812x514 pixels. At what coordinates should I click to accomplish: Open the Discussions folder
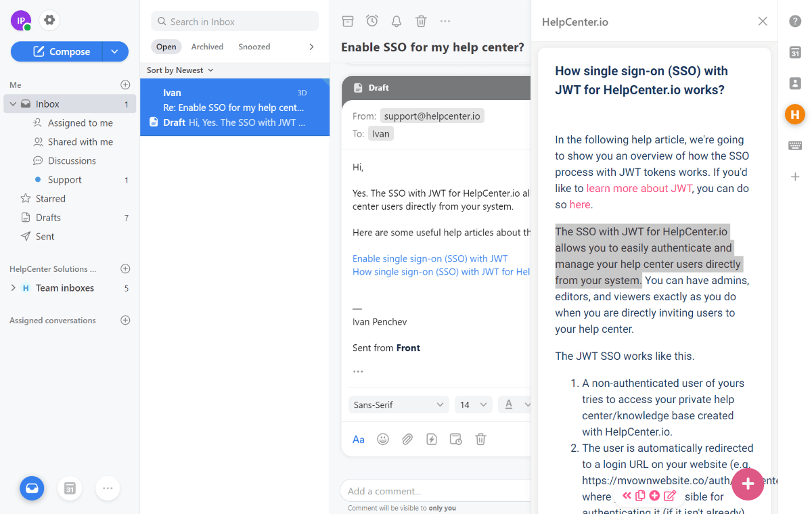pos(72,161)
